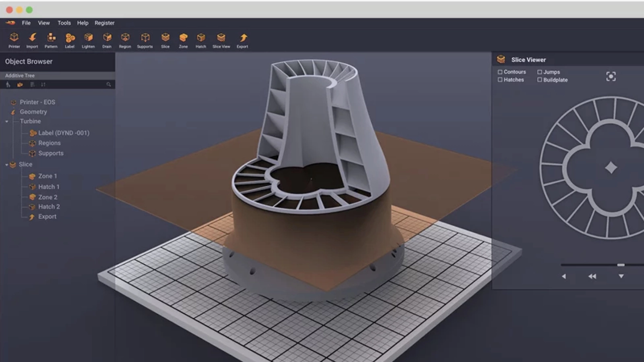
Task: Select Supports under Turbine in the tree
Action: [x=51, y=153]
